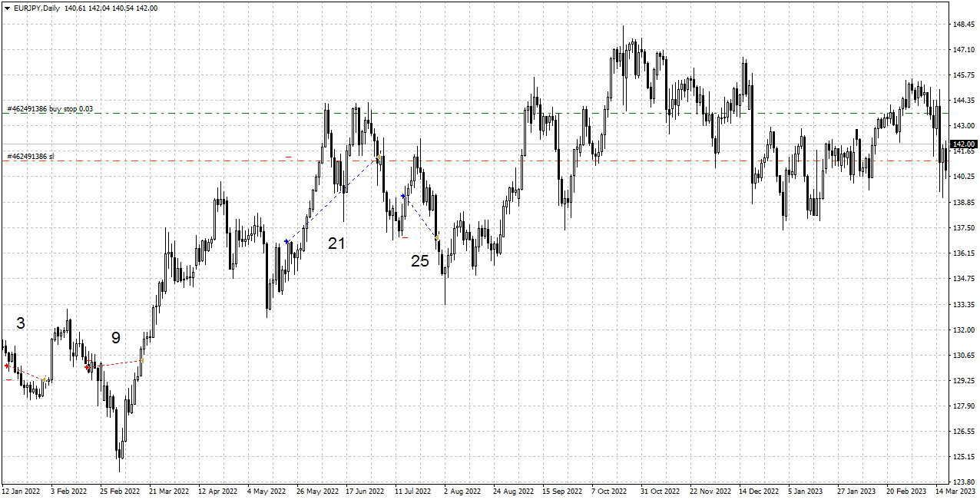Click the blue entry arrow above label 25
This screenshot has width=980, height=500.
click(403, 197)
